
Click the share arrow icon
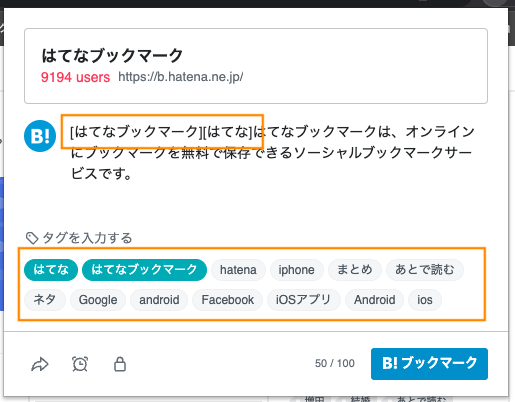coord(40,364)
